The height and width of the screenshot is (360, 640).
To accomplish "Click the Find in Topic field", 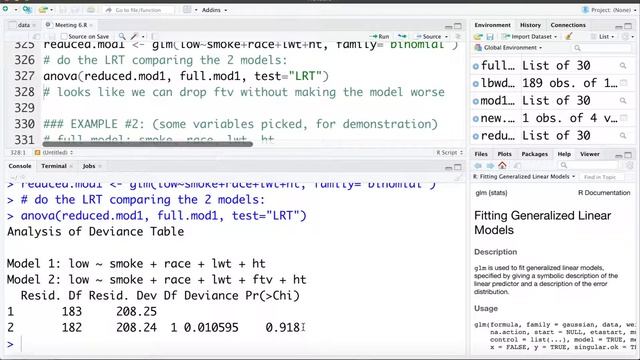I will (602, 177).
